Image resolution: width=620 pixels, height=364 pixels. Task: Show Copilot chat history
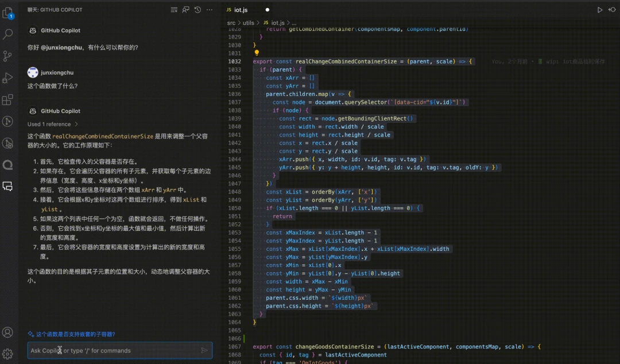click(197, 10)
